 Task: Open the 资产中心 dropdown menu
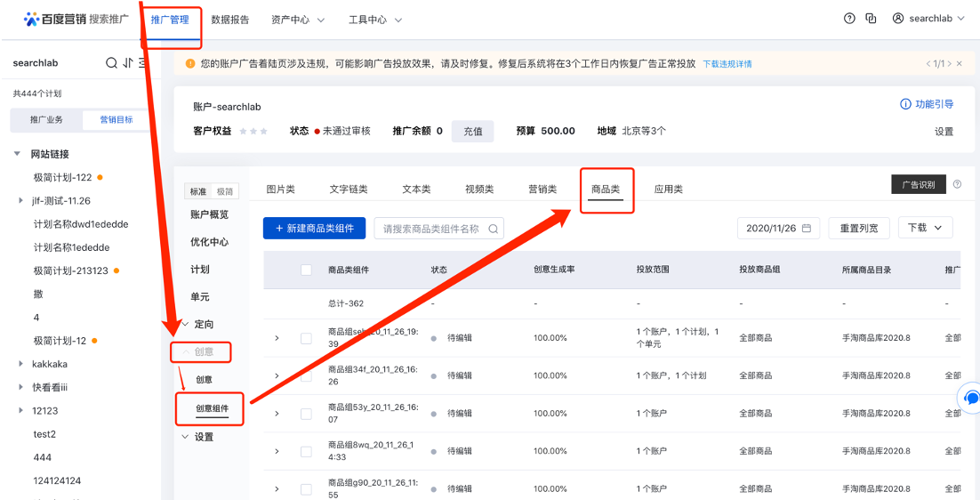(x=298, y=20)
